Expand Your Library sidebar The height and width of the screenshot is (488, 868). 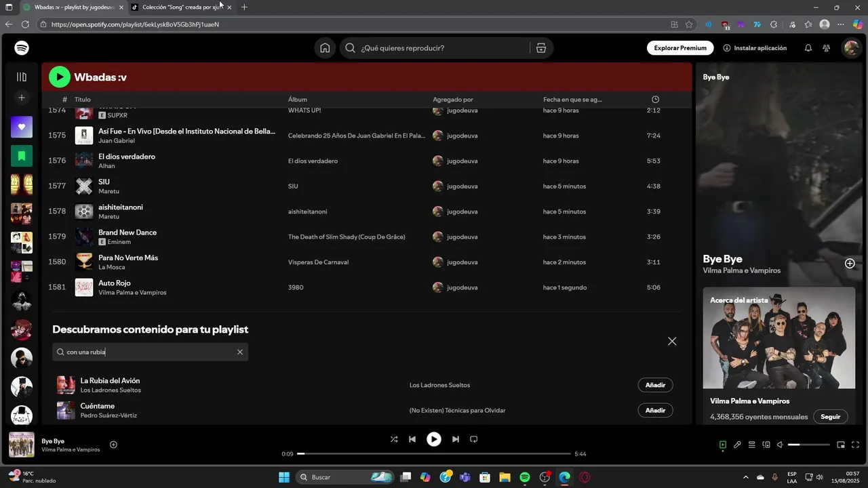22,77
